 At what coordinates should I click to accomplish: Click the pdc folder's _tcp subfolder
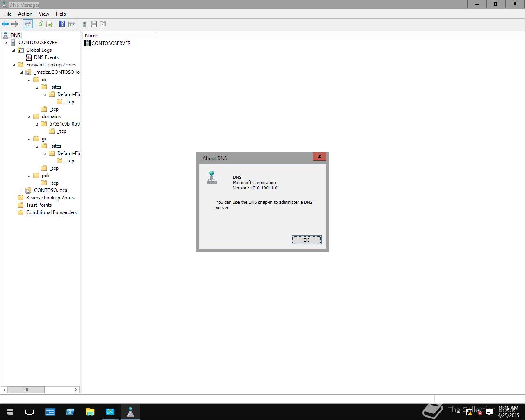[x=54, y=183]
